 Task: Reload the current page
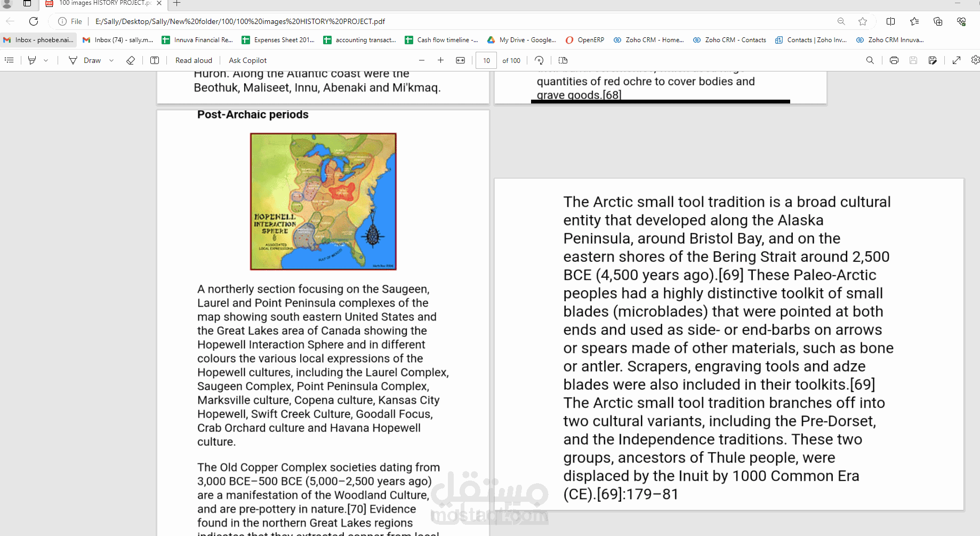34,21
